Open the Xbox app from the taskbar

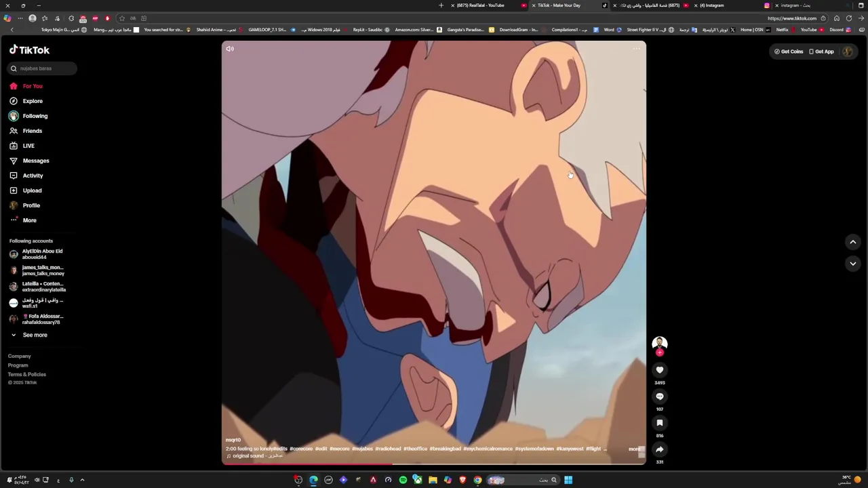(418, 480)
